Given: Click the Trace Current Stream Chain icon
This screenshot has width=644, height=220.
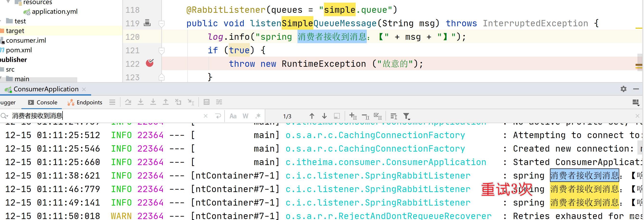Looking at the screenshot, I should (x=219, y=102).
